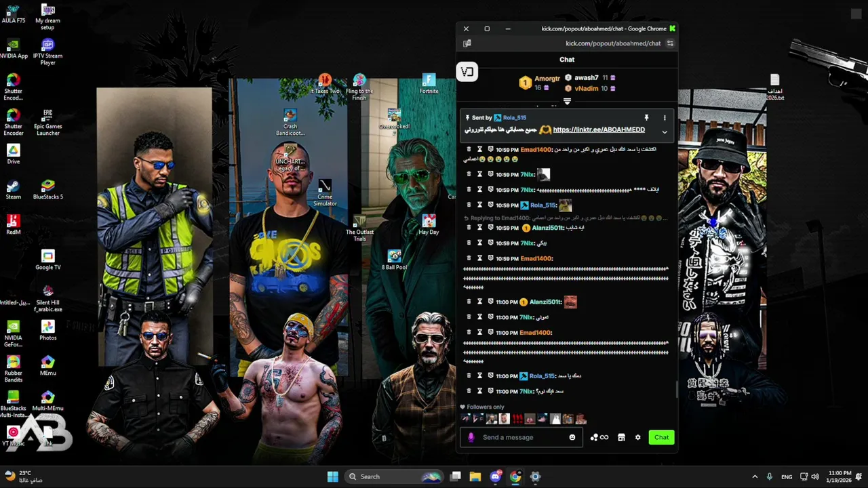Click top gifter Amorgtr on leaderboard
Image resolution: width=868 pixels, height=488 pixels.
click(547, 79)
